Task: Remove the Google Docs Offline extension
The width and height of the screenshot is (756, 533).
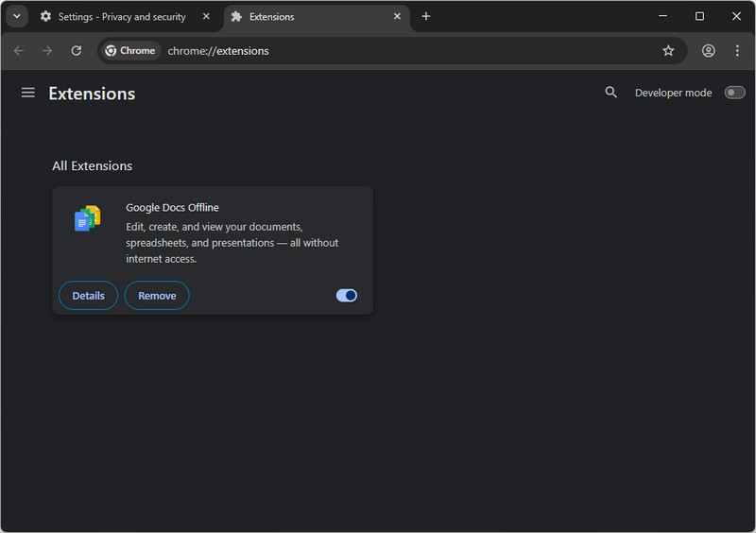Action: click(x=157, y=295)
